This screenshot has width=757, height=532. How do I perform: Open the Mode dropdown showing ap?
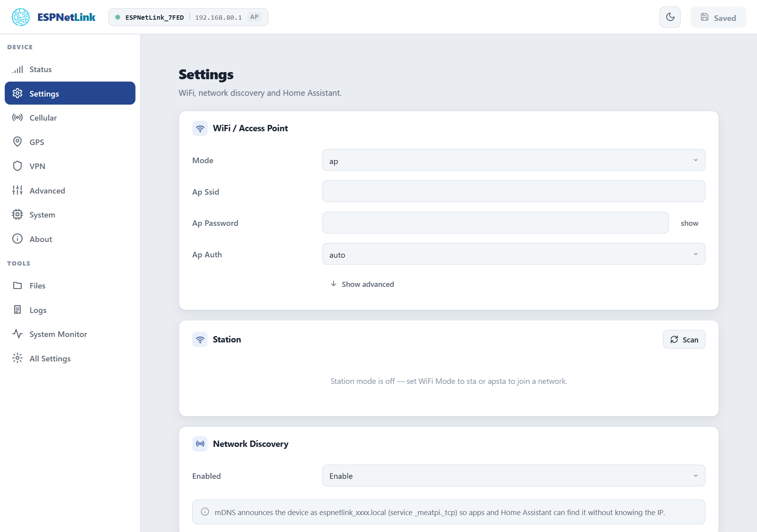pyautogui.click(x=514, y=160)
